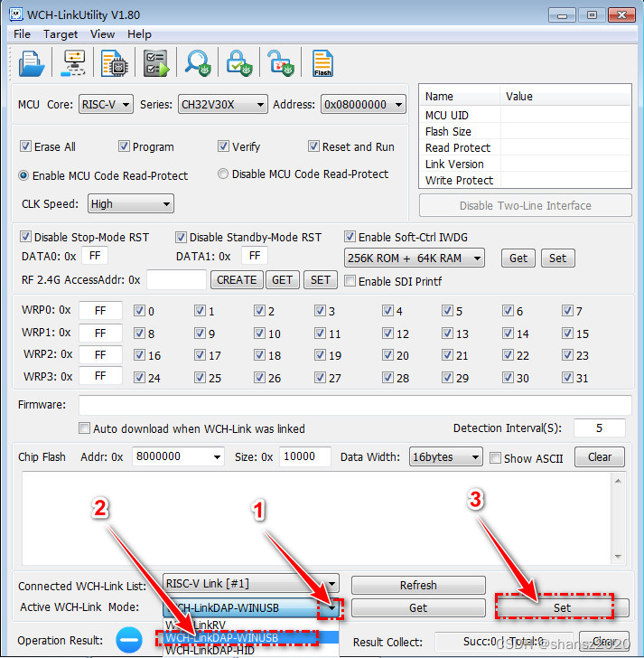
Task: Click the DATA0 hex input field
Action: (95, 256)
